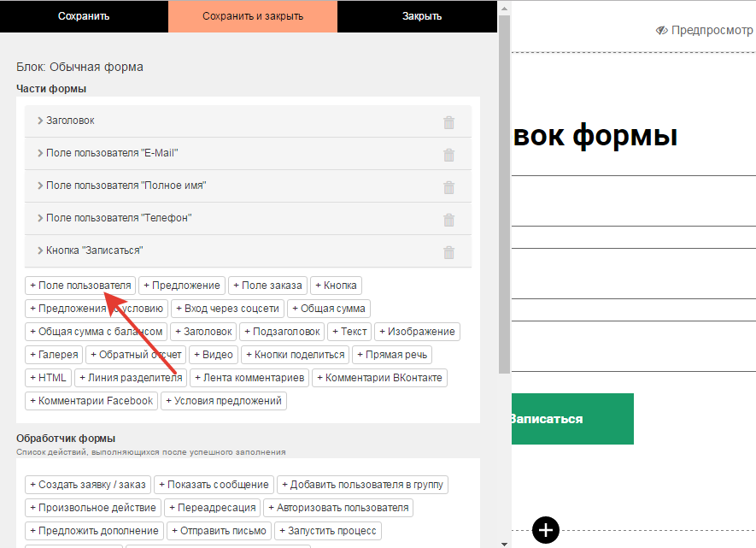Screen dimensions: 756x548
Task: Add Прямая речь part
Action: coord(392,355)
